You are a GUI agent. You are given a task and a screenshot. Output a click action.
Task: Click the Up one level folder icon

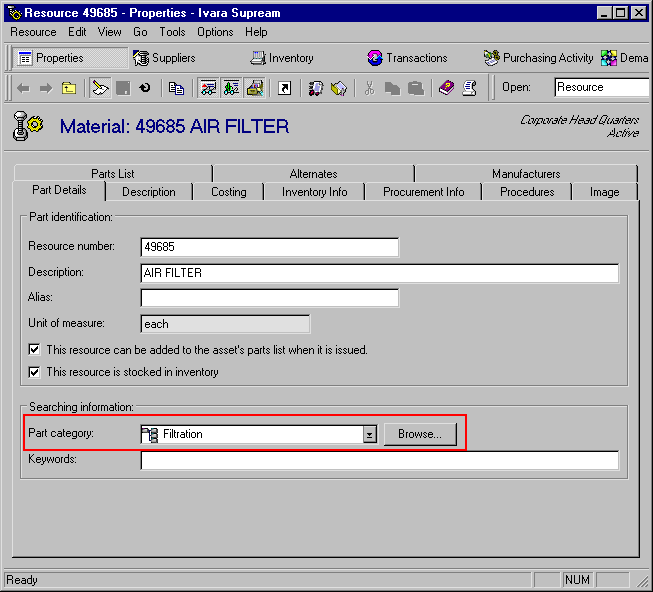[x=69, y=88]
